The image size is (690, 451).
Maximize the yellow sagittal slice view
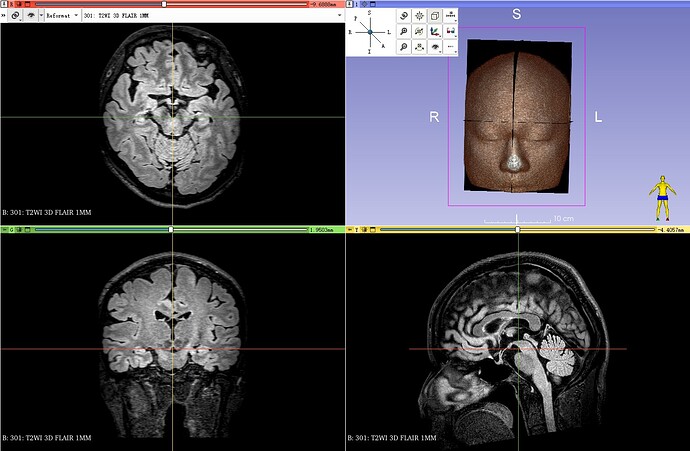(x=373, y=229)
